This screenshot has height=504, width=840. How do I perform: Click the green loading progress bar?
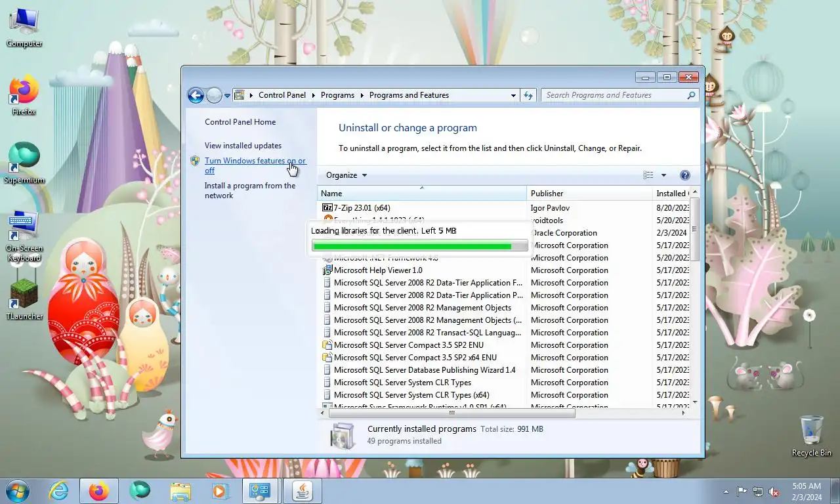419,246
